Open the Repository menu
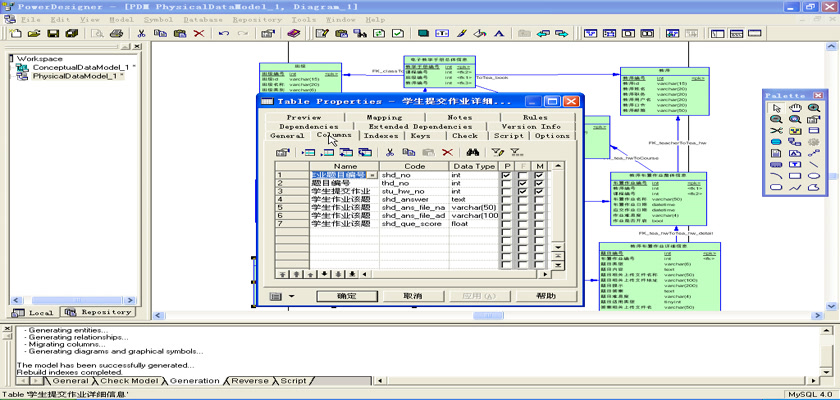This screenshot has height=400, width=840. point(257,20)
